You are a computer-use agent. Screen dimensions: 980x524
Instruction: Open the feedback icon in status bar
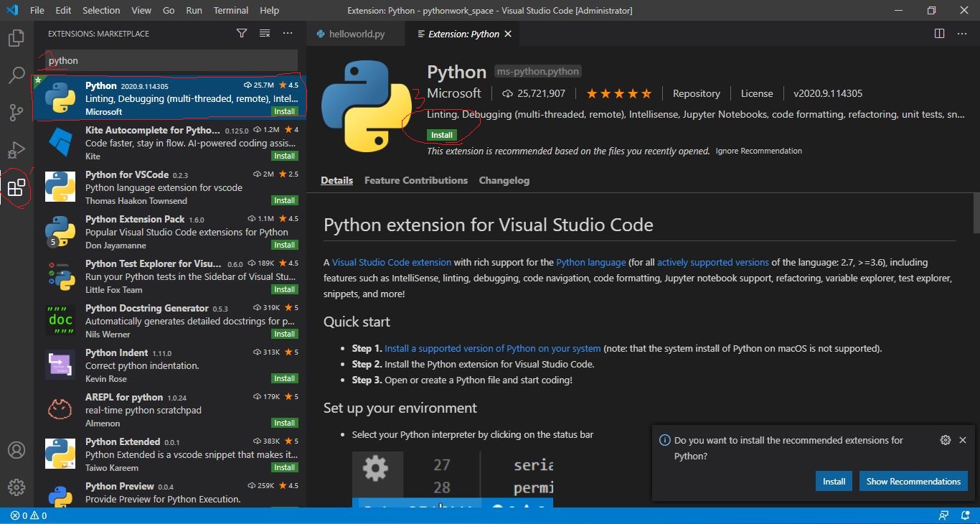pyautogui.click(x=943, y=515)
